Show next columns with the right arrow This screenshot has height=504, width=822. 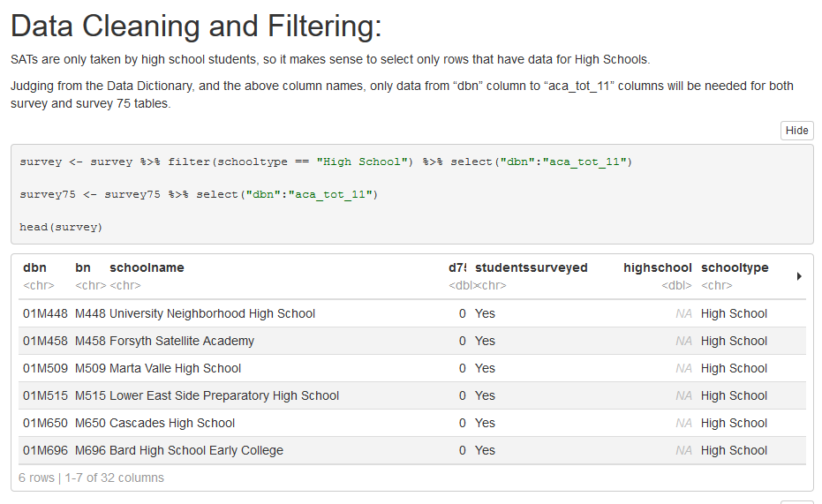pos(799,276)
